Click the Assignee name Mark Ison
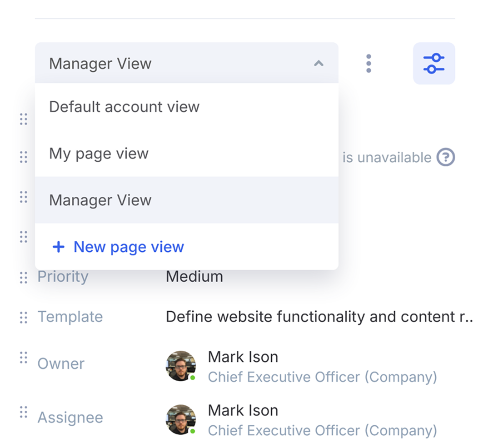Image resolution: width=493 pixels, height=448 pixels. pos(243,410)
